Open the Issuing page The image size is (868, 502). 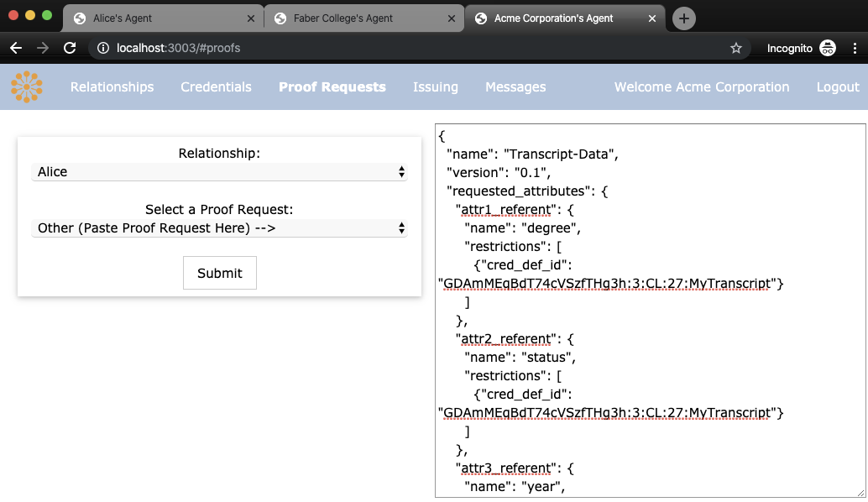[x=435, y=87]
